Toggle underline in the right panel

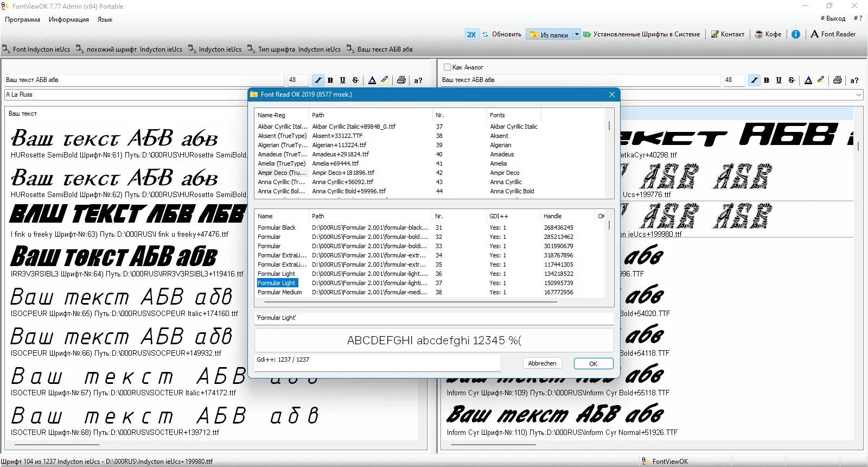[779, 80]
